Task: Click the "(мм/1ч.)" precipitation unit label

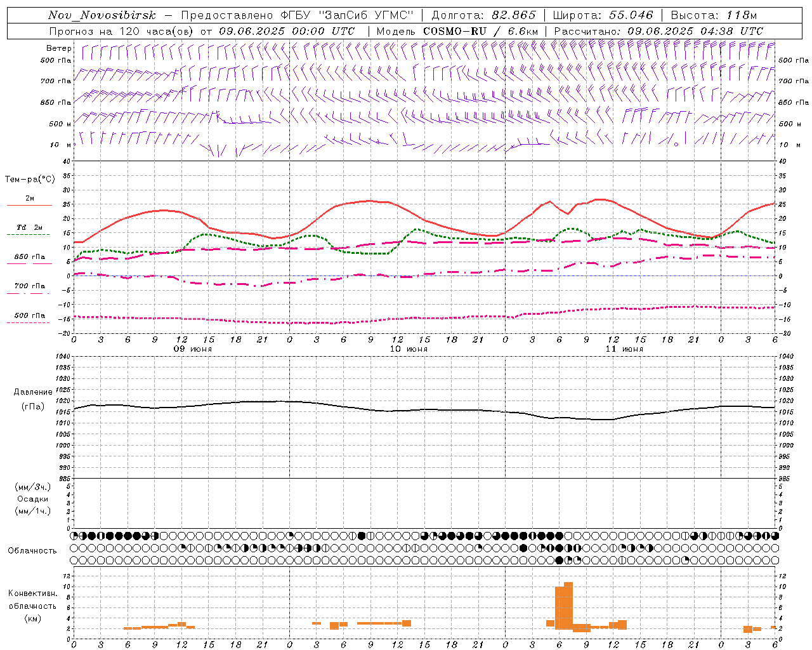Action: click(x=32, y=511)
